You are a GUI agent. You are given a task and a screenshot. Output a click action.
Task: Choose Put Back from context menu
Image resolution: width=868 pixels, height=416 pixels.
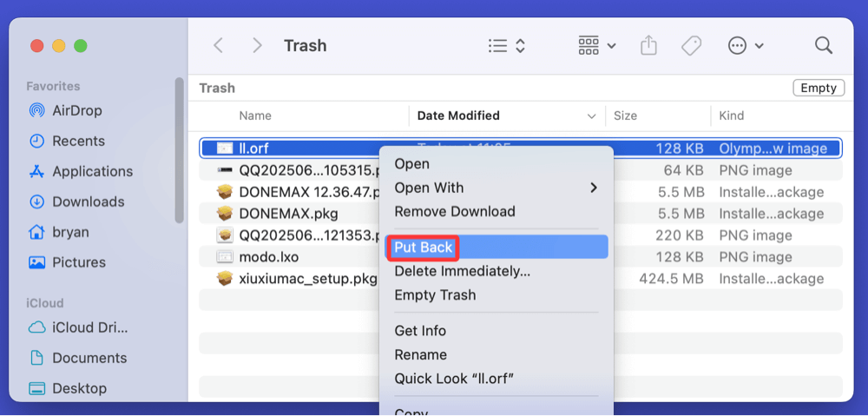tap(496, 247)
